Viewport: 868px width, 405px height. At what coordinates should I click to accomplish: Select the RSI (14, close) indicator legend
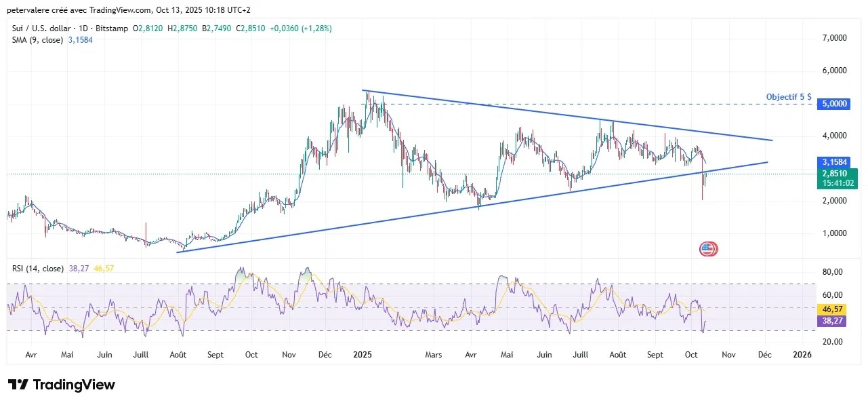point(37,269)
